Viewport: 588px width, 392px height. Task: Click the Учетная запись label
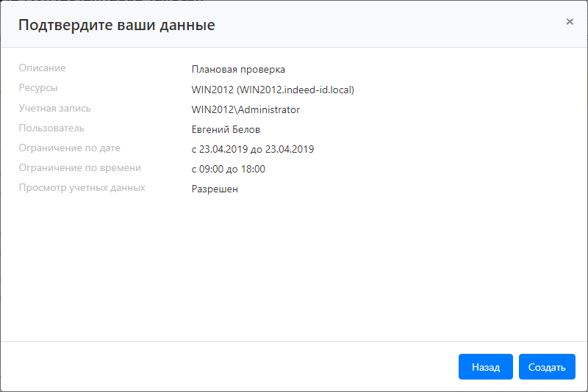(x=55, y=109)
